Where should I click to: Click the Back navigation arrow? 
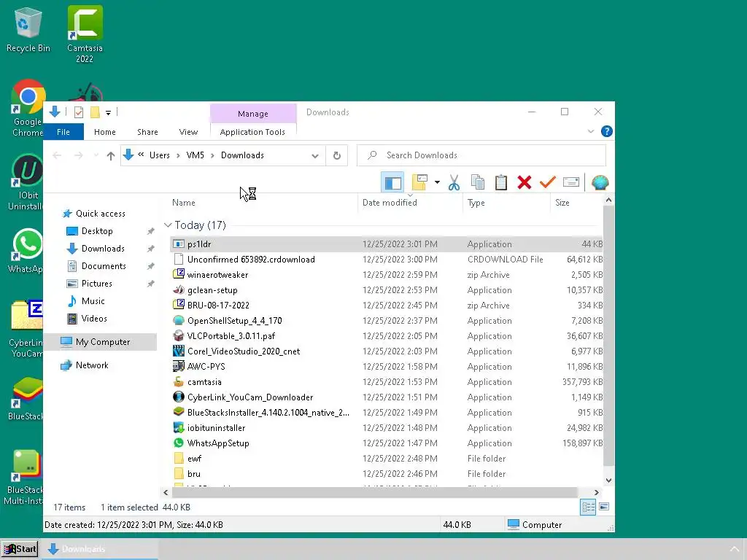(x=57, y=156)
